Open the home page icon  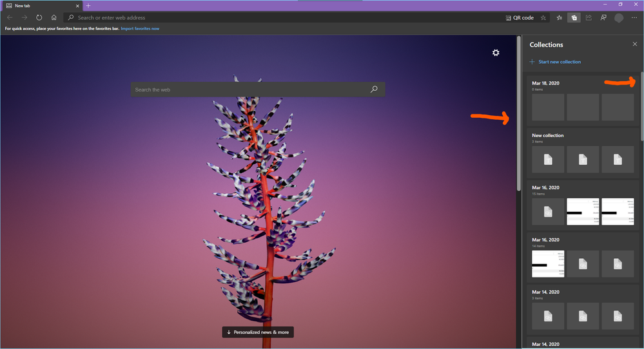click(54, 17)
